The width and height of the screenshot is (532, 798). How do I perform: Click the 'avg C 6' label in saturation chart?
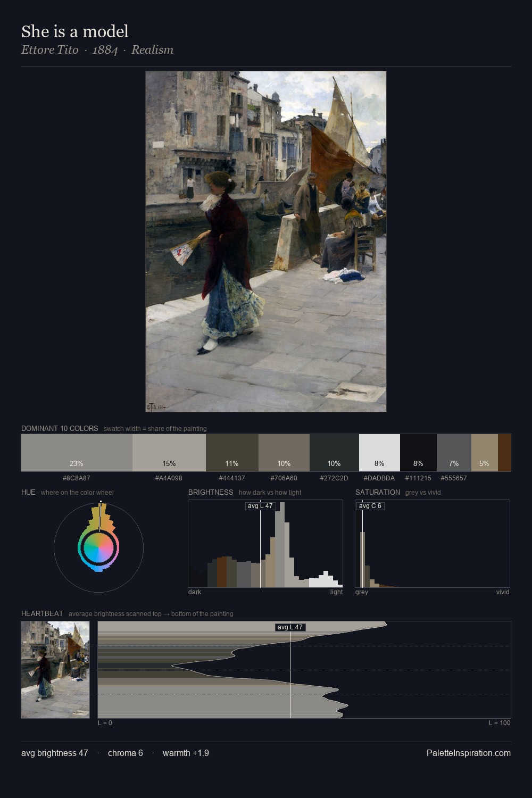pyautogui.click(x=370, y=506)
